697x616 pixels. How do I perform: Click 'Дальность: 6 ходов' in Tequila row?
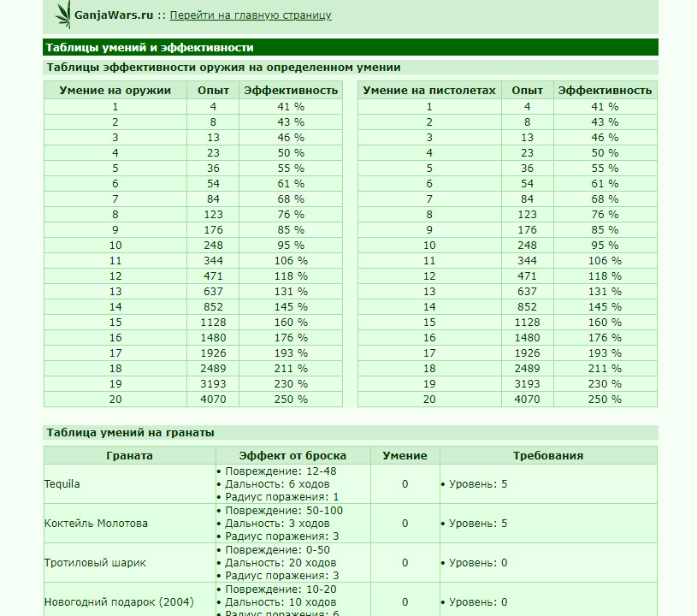point(277,484)
